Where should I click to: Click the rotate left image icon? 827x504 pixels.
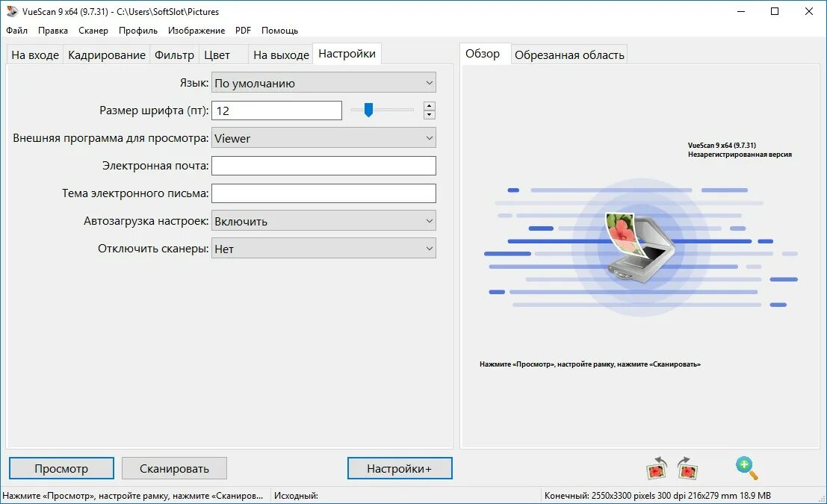[x=657, y=467]
